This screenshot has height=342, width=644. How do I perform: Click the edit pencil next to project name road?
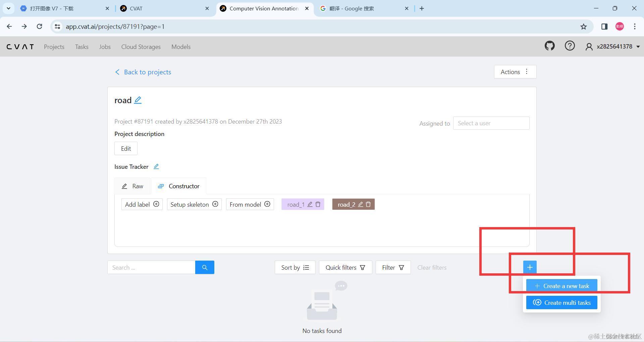click(138, 100)
